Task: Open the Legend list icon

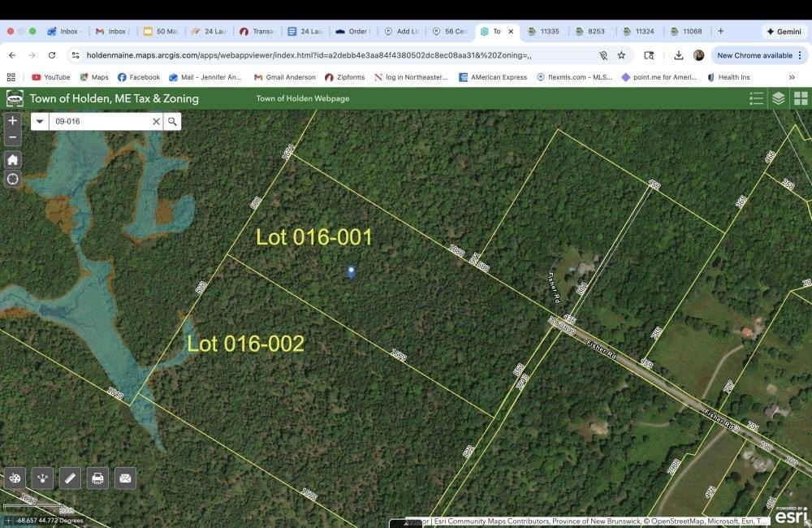Action: 756,98
